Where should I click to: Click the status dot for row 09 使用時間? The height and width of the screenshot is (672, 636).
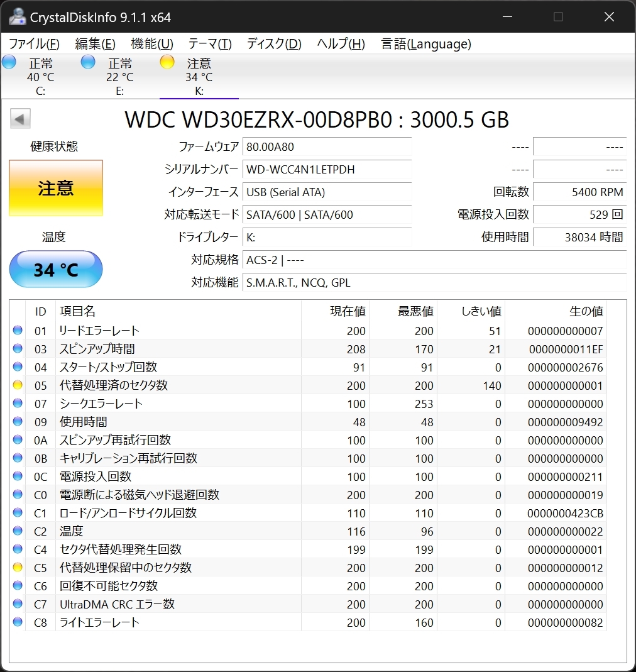[x=18, y=421]
